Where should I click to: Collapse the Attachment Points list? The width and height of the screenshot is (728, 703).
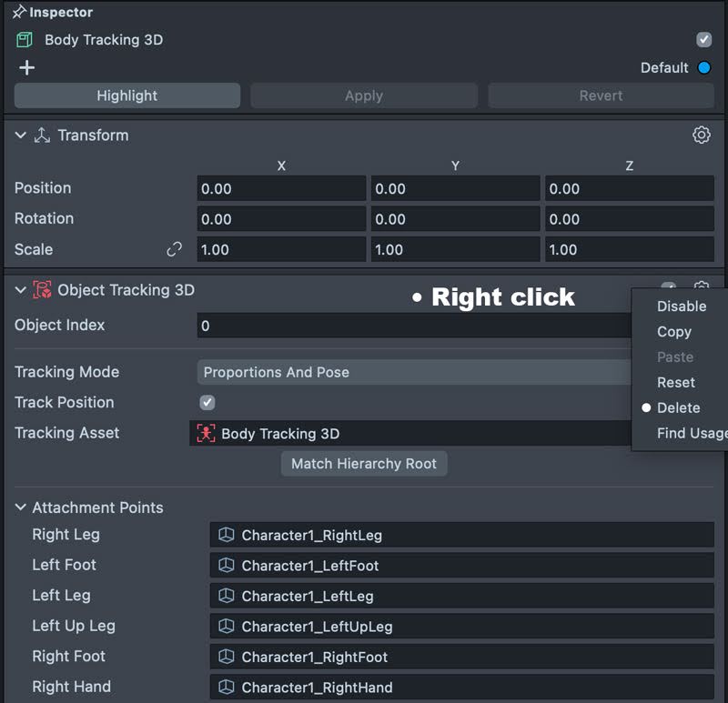(21, 507)
